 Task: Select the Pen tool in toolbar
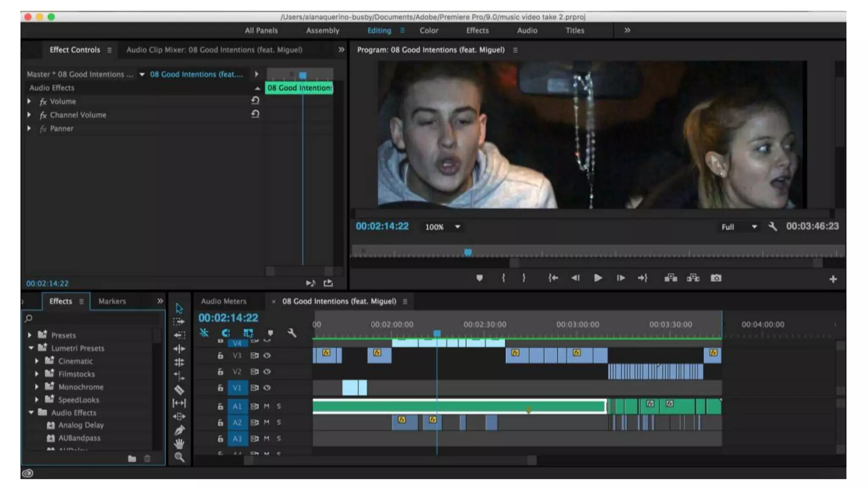click(x=179, y=430)
